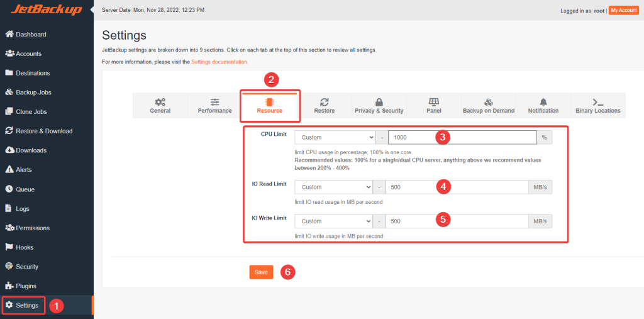Image resolution: width=644 pixels, height=319 pixels.
Task: Open Downloads text label in sidebar
Action: (31, 150)
